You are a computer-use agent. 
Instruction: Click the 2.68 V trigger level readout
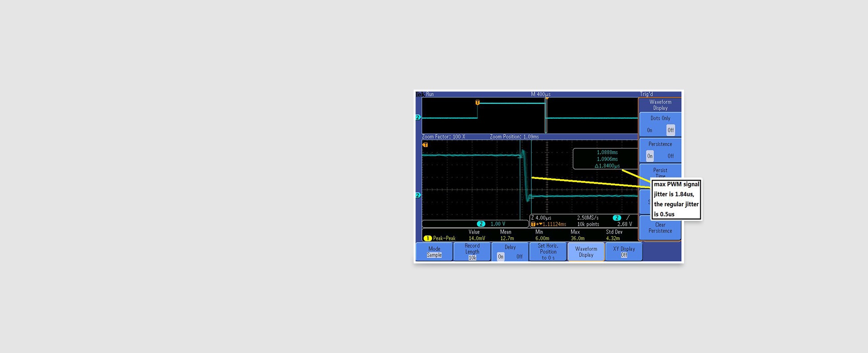[625, 224]
